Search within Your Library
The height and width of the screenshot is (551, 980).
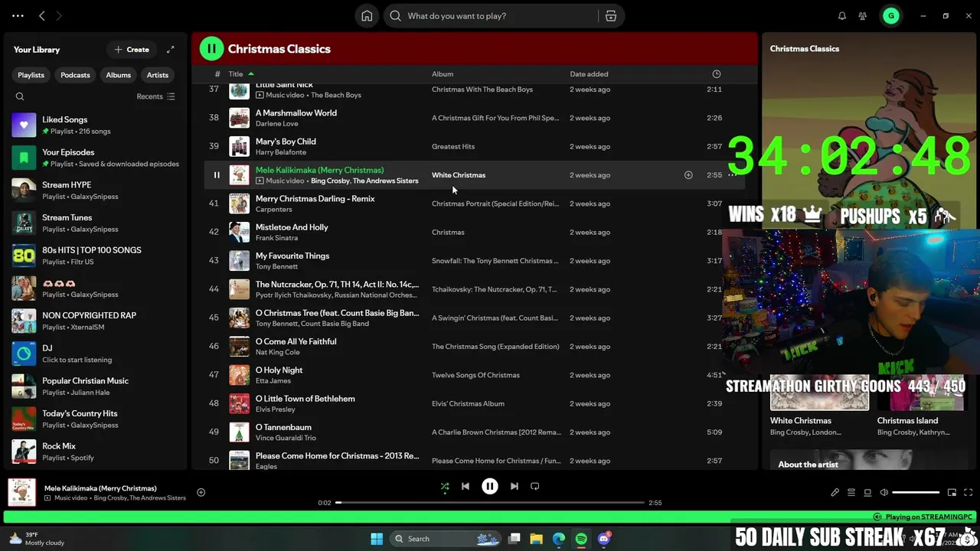(x=20, y=96)
